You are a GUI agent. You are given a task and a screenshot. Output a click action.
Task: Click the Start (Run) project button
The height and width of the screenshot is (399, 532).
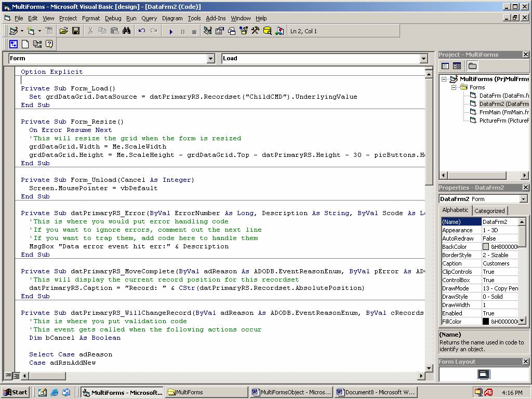click(171, 31)
